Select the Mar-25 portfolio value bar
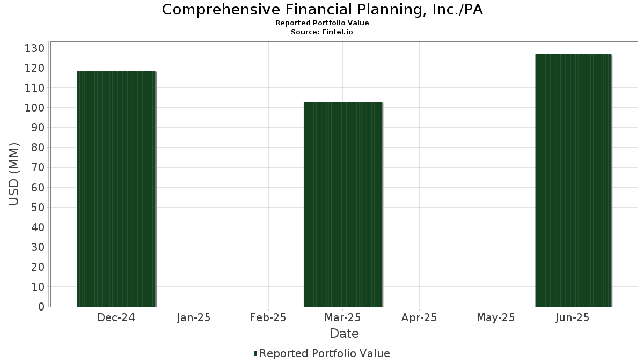 (343, 204)
